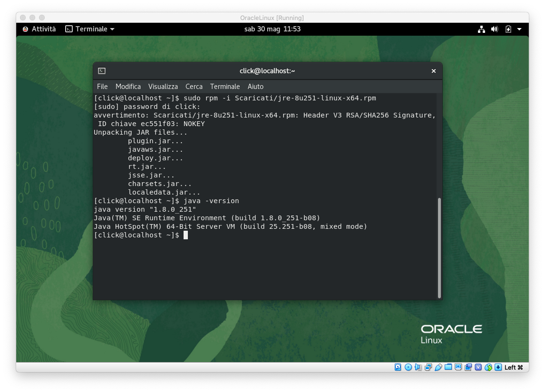
Task: Open the GNOME system menu arrow
Action: [519, 29]
